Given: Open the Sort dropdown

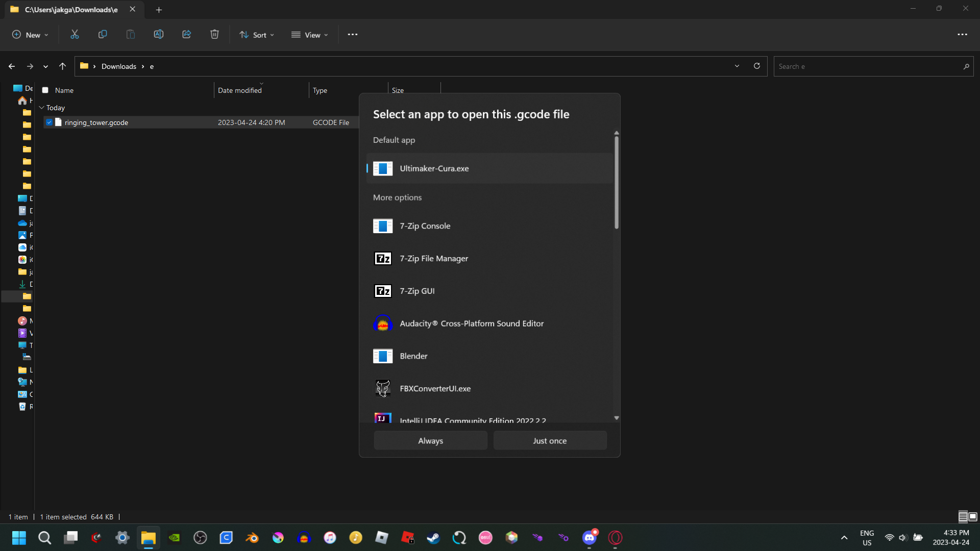Looking at the screenshot, I should pos(257,35).
